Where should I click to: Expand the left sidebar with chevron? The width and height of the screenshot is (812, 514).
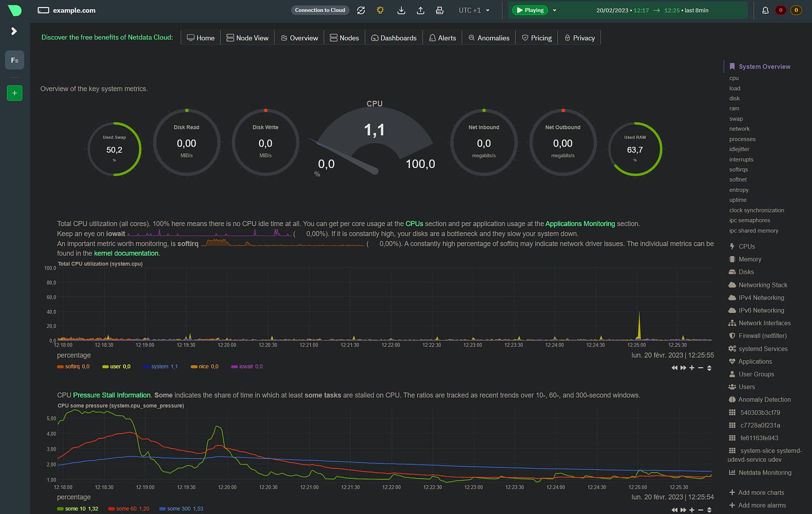coord(14,31)
